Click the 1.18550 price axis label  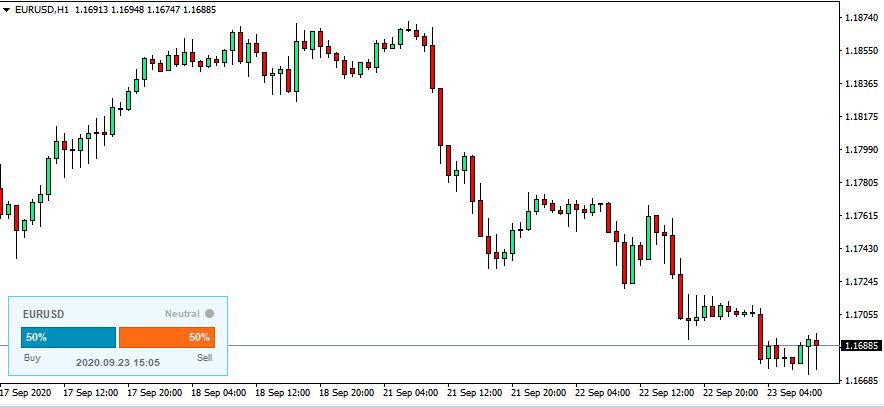pyautogui.click(x=860, y=51)
